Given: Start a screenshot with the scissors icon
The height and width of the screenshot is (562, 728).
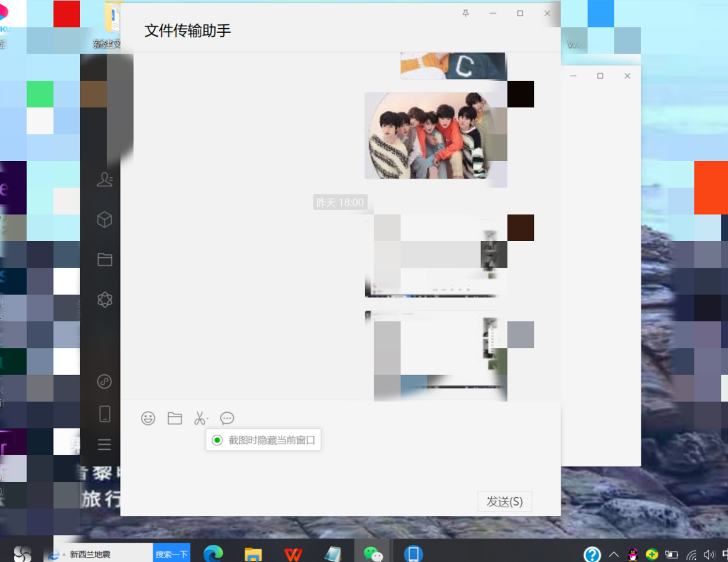Looking at the screenshot, I should 199,418.
